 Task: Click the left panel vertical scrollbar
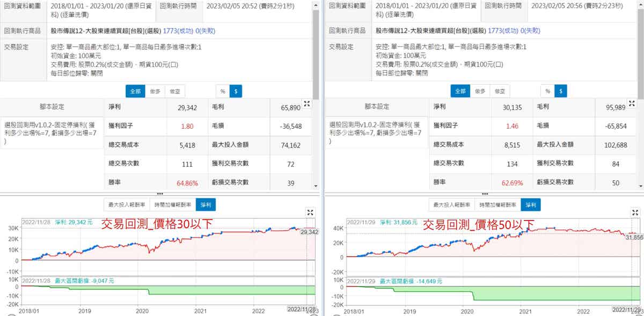[x=316, y=54]
